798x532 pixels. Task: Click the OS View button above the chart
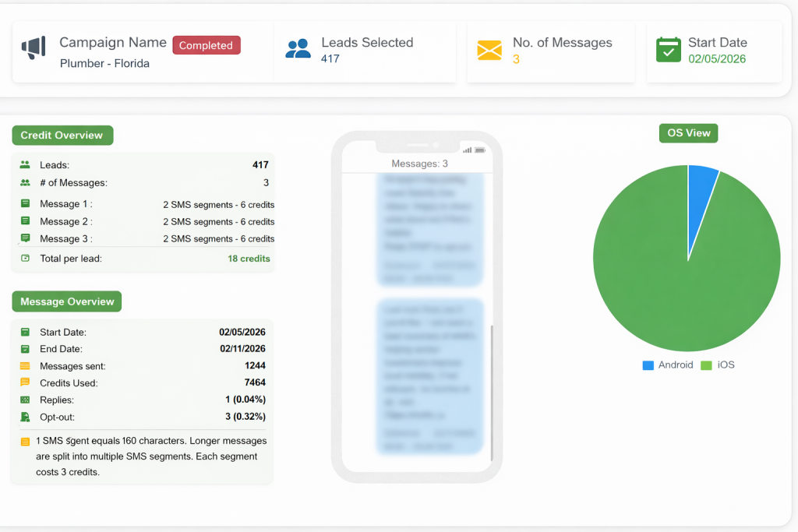688,132
